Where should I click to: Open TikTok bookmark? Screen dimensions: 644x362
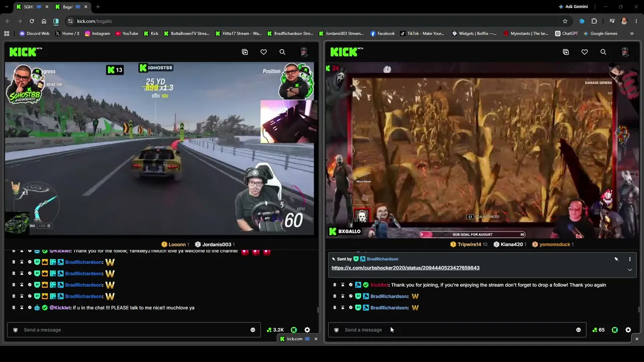[422, 34]
